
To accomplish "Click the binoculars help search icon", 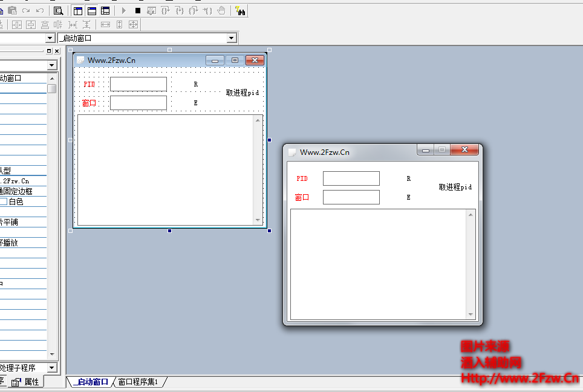I will coord(240,10).
